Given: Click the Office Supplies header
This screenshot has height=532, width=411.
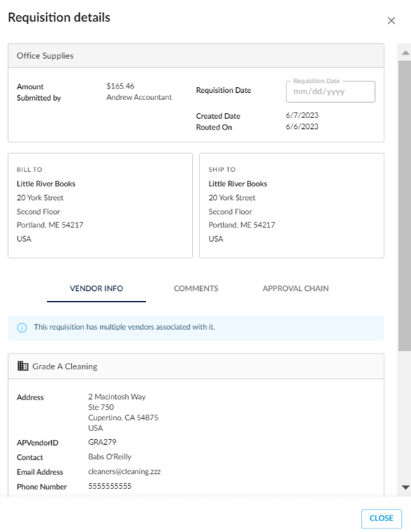Looking at the screenshot, I should pyautogui.click(x=196, y=55).
